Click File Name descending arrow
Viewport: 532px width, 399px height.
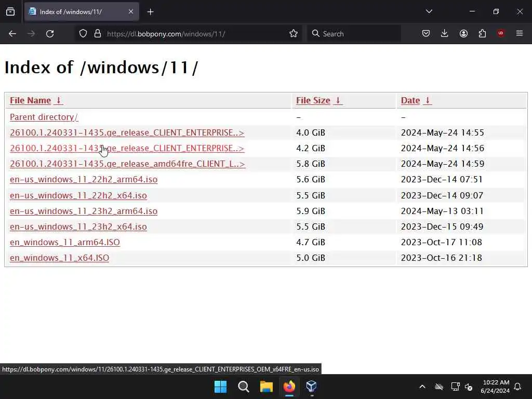click(58, 100)
